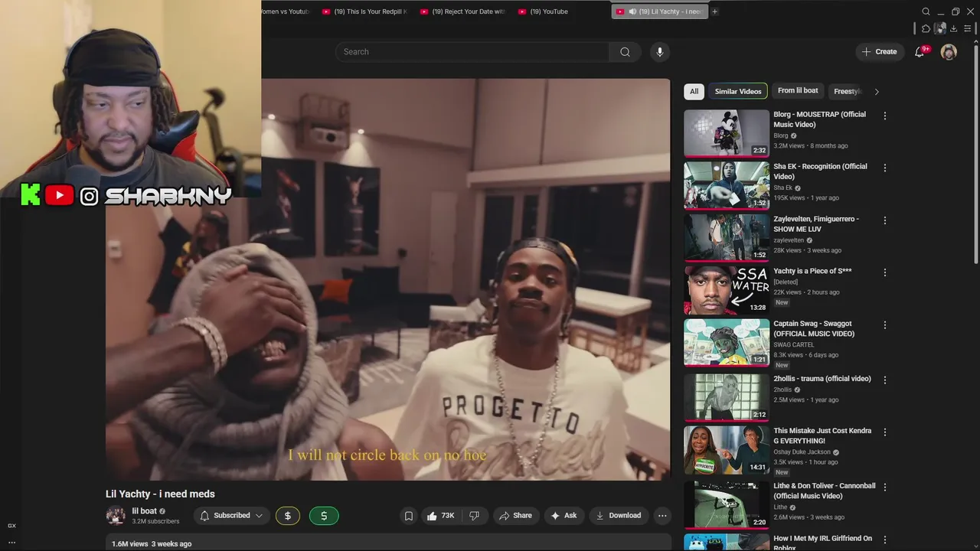This screenshot has height=551, width=980.
Task: Click the yellow-outlined dollar sign button
Action: pyautogui.click(x=288, y=516)
